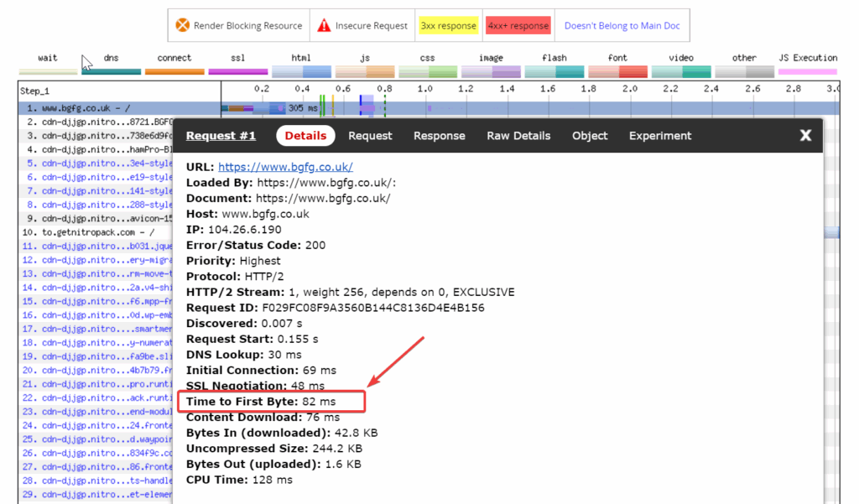Click the Request #1 dialog title
Viewport: 859px width, 504px height.
pyautogui.click(x=221, y=136)
